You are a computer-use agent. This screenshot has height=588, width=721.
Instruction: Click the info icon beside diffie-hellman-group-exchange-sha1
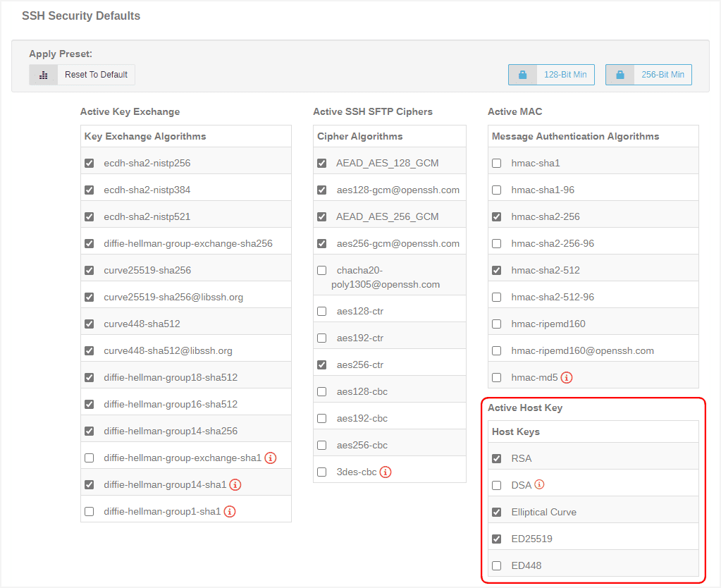pos(271,458)
